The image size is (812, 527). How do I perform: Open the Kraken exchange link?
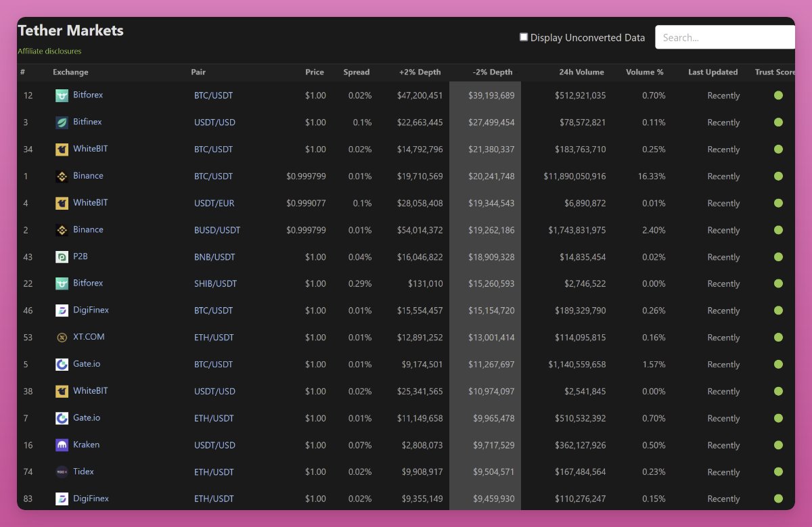coord(87,444)
